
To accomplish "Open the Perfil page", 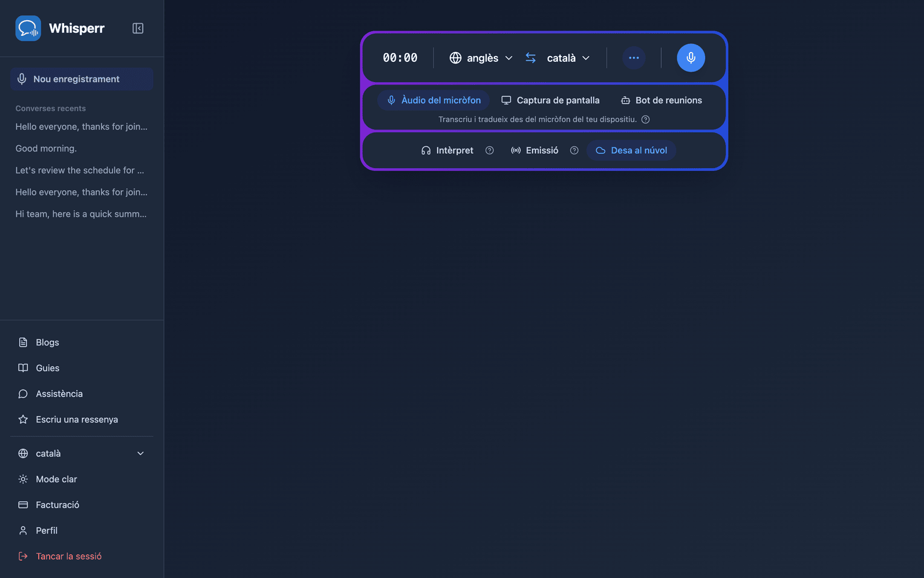I will coord(81,531).
